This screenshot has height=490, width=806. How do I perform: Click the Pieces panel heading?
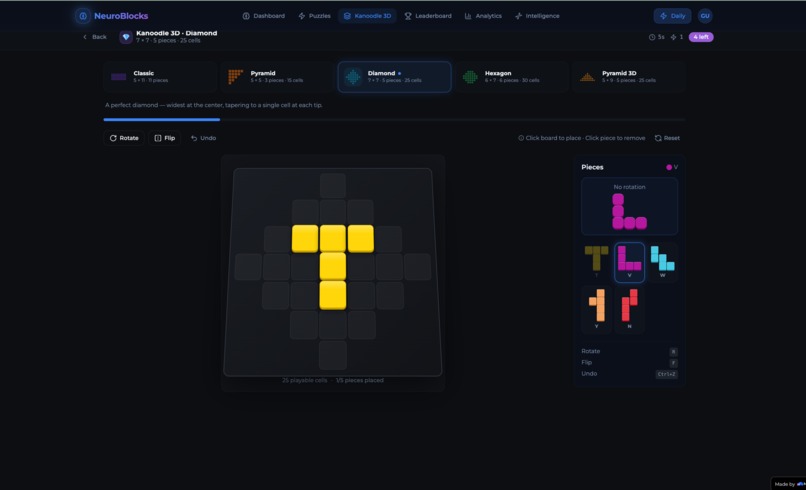(x=592, y=167)
